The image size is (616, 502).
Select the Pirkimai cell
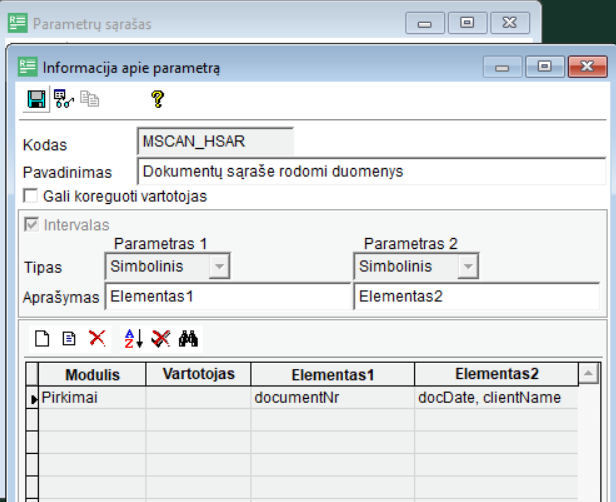point(92,398)
